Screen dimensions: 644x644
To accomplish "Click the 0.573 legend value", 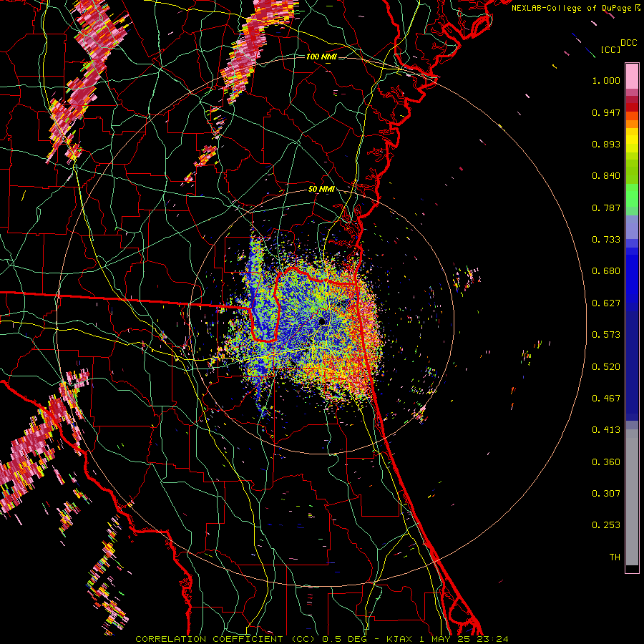I will [x=606, y=335].
